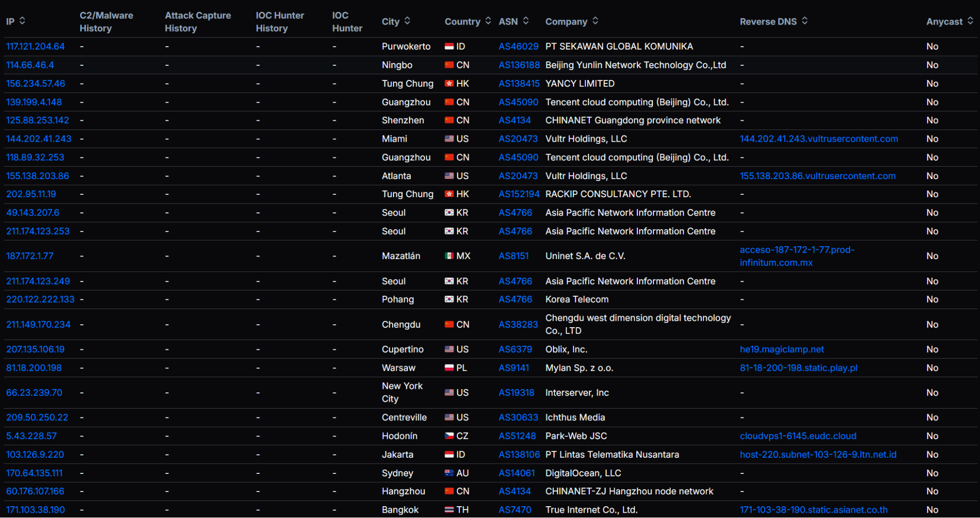Open ASN link AS9141
Screen dimensions: 980x518
514,368
